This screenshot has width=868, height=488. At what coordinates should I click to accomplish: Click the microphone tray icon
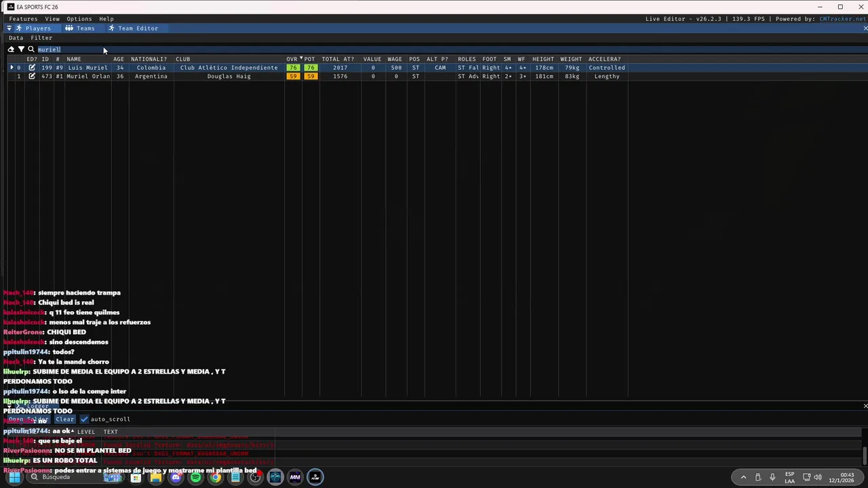772,477
